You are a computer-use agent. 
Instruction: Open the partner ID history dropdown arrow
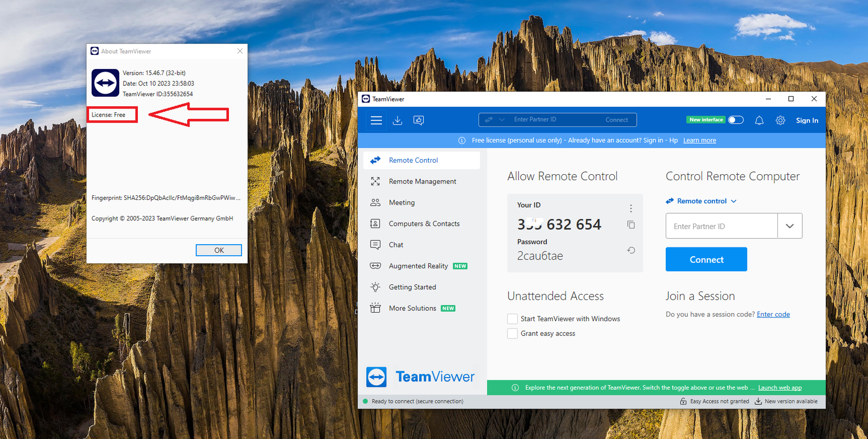coord(789,226)
